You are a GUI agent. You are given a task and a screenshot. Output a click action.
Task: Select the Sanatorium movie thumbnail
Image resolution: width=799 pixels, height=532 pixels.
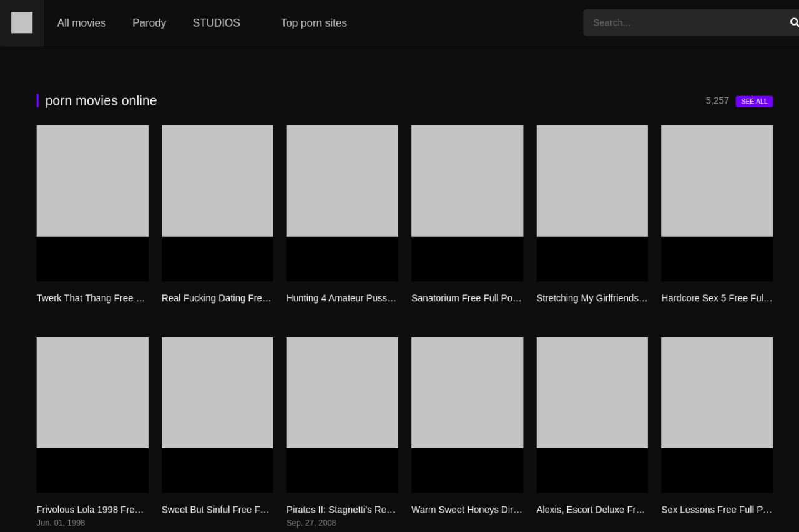pos(467,203)
